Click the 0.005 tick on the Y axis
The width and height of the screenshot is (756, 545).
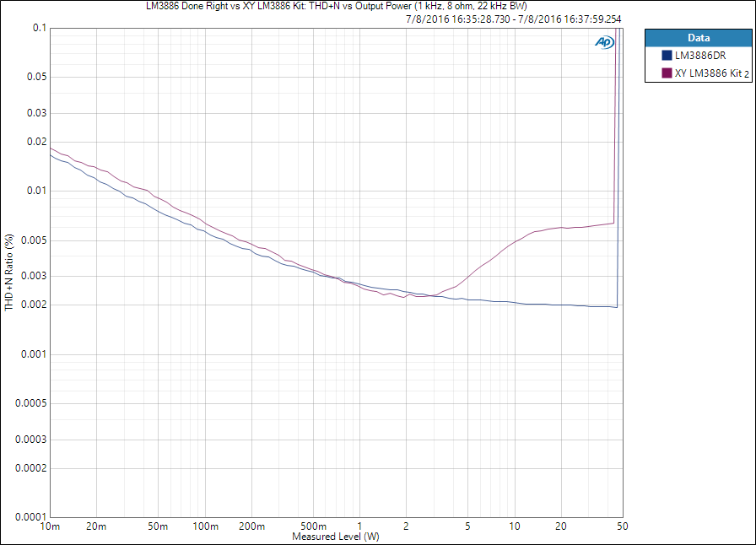pos(34,240)
